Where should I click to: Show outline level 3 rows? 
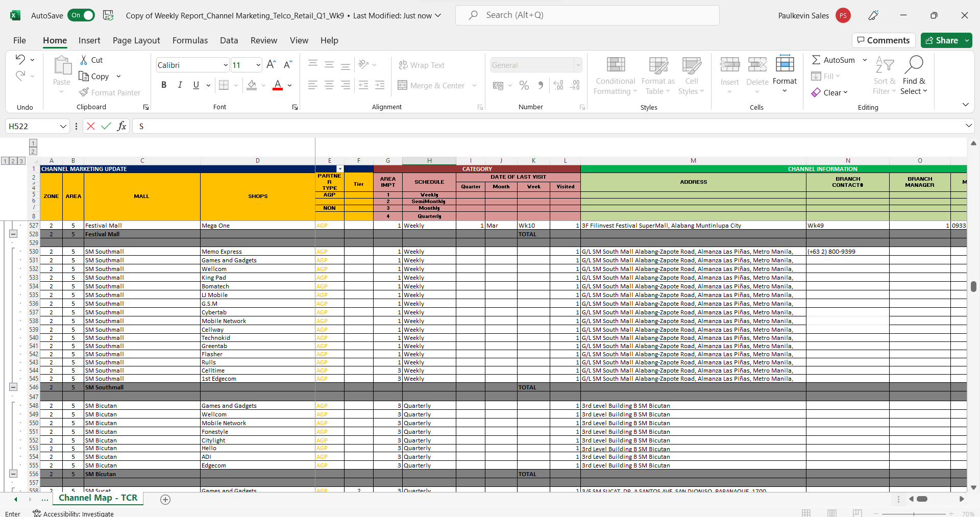[x=21, y=161]
